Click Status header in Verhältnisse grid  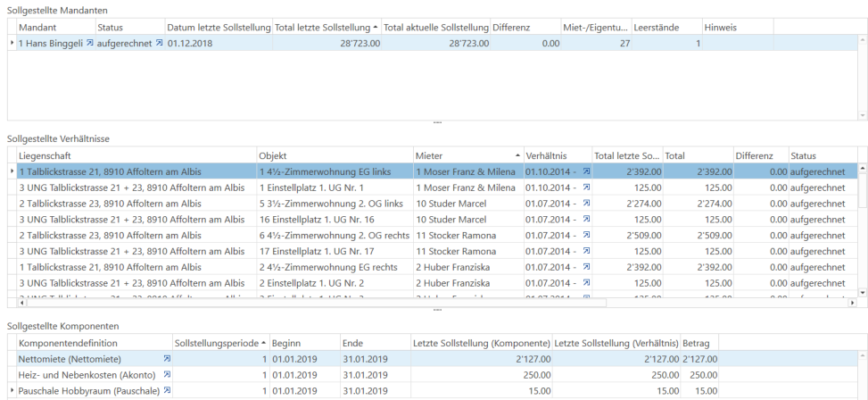coord(823,155)
